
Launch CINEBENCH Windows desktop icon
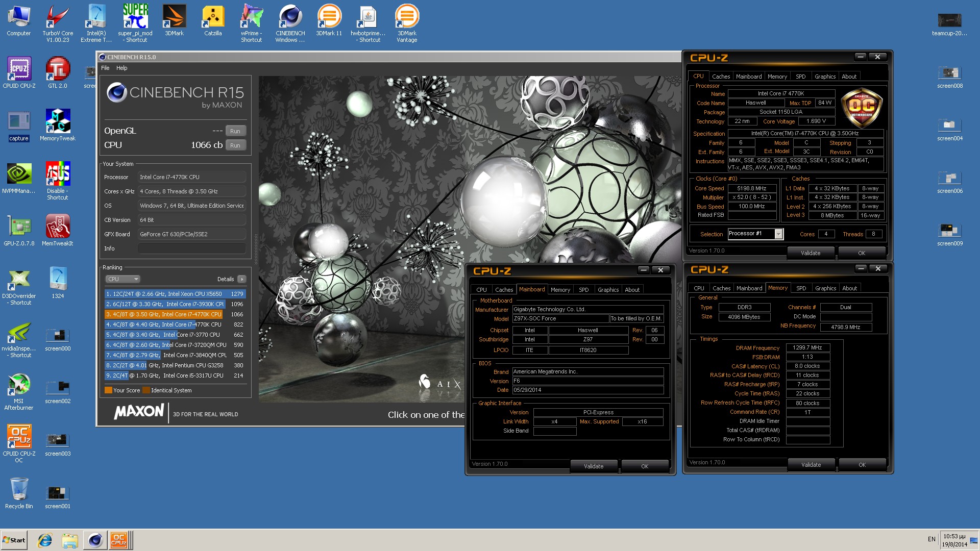(290, 23)
